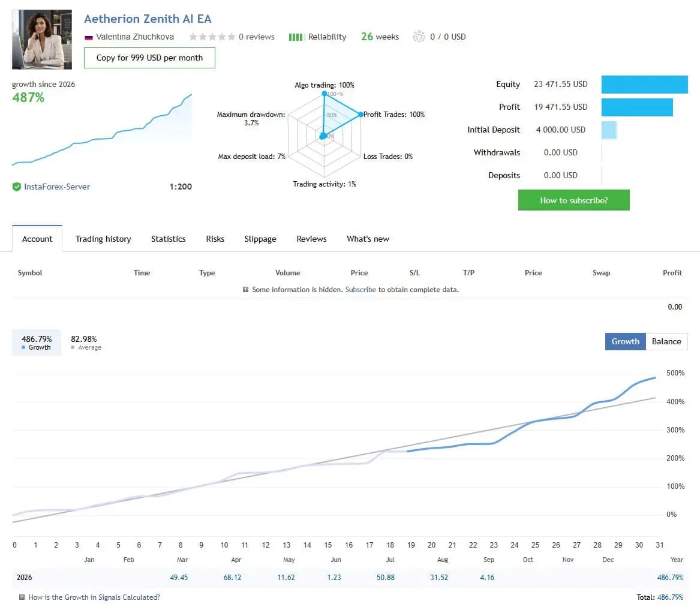
Task: Open the Slippage tab
Action: point(260,239)
